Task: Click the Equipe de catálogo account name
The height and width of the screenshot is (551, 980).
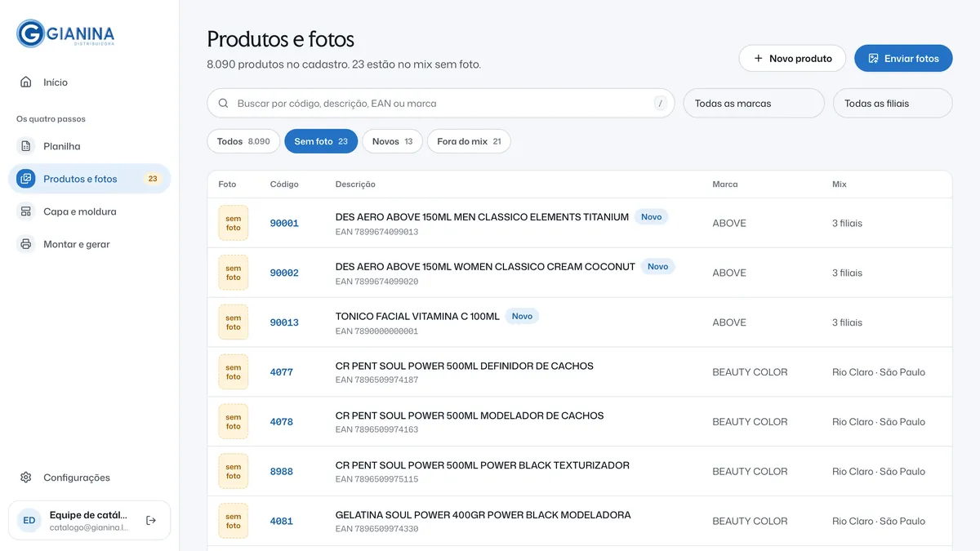Action: (88, 515)
